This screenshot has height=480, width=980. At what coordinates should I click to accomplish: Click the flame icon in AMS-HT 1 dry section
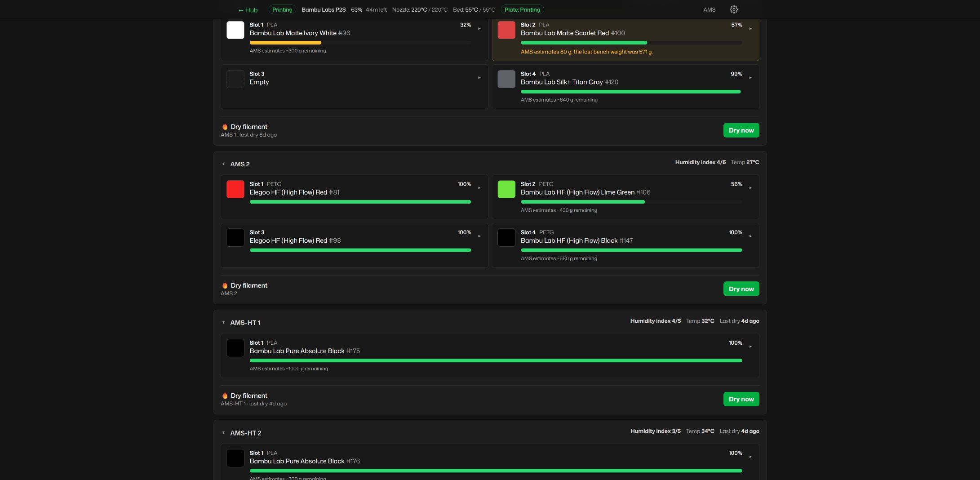click(x=225, y=396)
